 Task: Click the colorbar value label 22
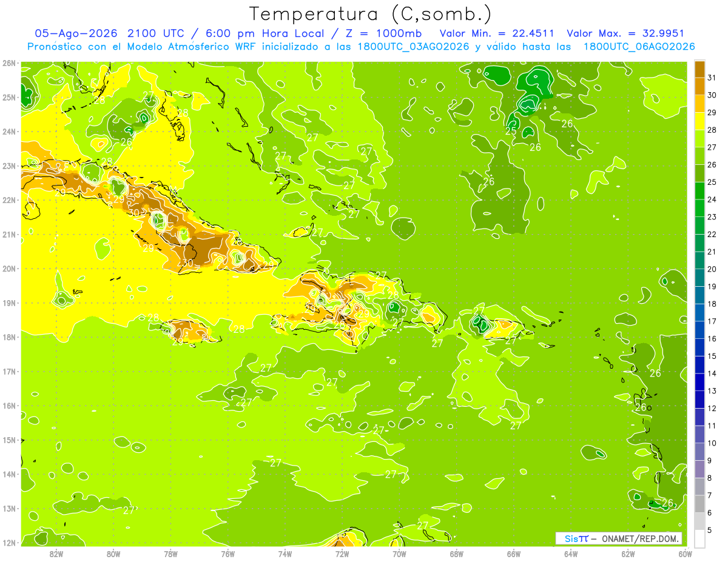pos(712,235)
